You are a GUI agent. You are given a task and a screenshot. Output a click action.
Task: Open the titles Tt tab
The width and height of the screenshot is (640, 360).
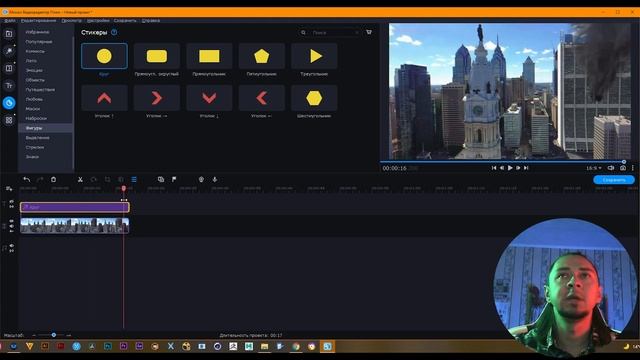(x=9, y=86)
